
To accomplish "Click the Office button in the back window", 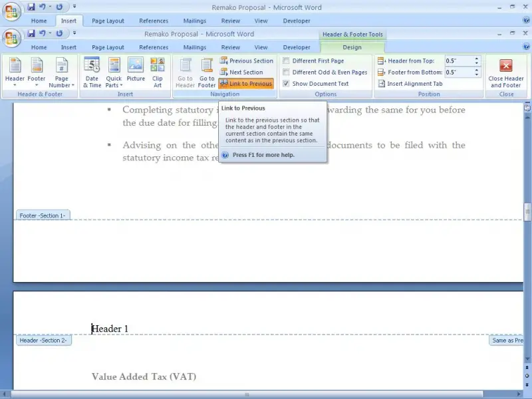I will pos(11,11).
